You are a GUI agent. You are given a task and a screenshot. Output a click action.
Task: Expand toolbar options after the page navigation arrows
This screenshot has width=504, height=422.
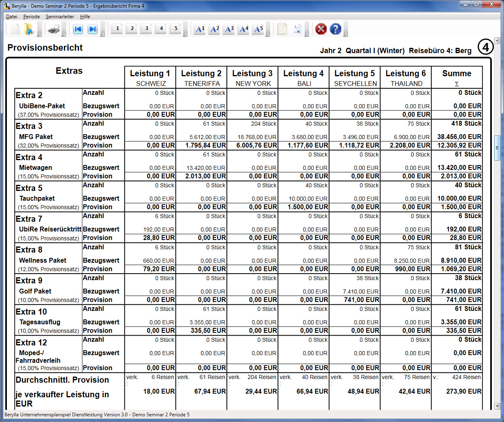pyautogui.click(x=103, y=29)
